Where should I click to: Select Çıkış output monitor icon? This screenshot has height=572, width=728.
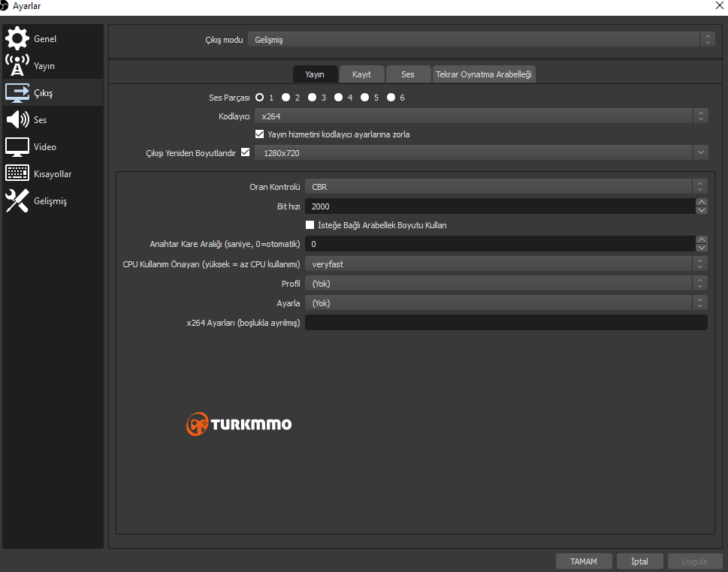point(17,93)
